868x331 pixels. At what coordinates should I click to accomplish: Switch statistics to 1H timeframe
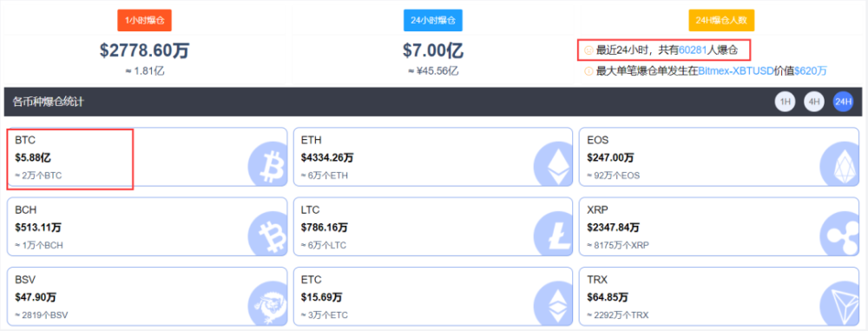coord(785,102)
